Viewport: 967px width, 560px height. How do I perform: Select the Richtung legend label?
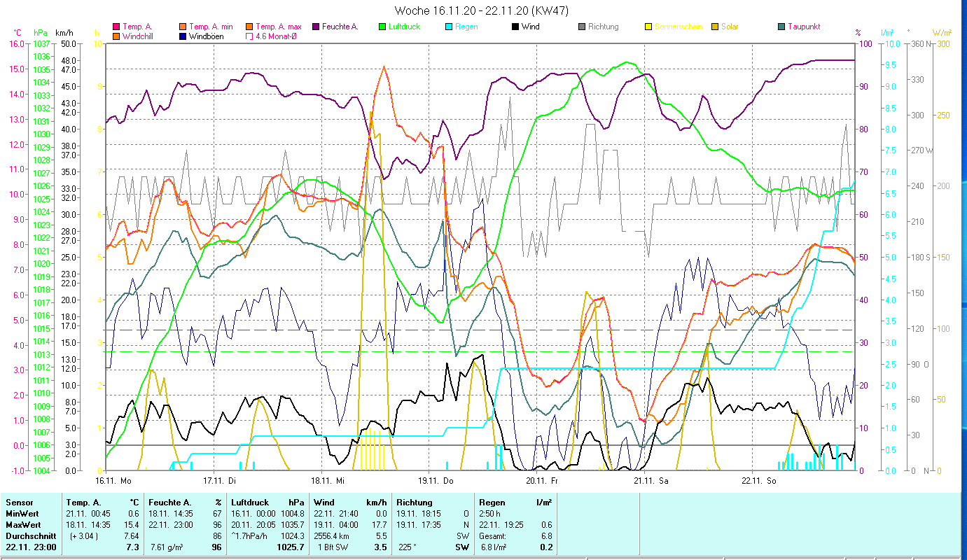(x=604, y=27)
